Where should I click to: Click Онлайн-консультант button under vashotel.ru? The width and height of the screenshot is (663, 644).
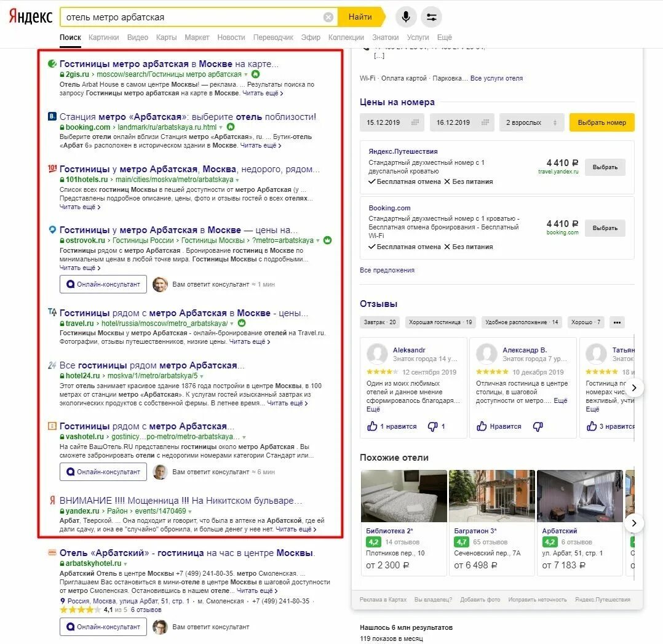103,472
